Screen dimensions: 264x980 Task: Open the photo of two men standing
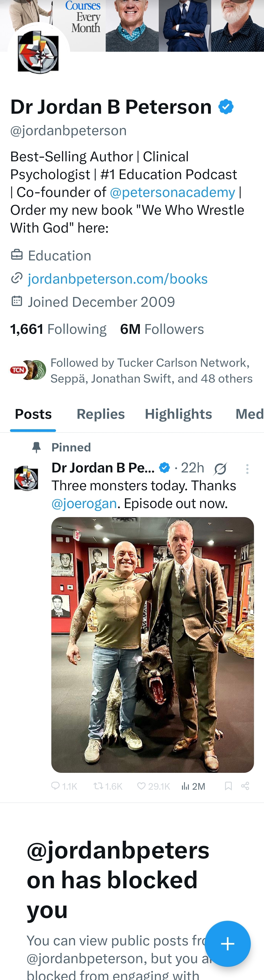point(152,644)
